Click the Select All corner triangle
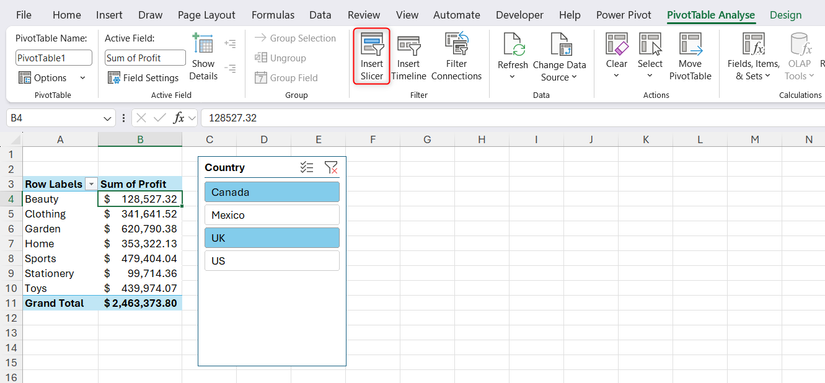825x383 pixels. [15, 140]
